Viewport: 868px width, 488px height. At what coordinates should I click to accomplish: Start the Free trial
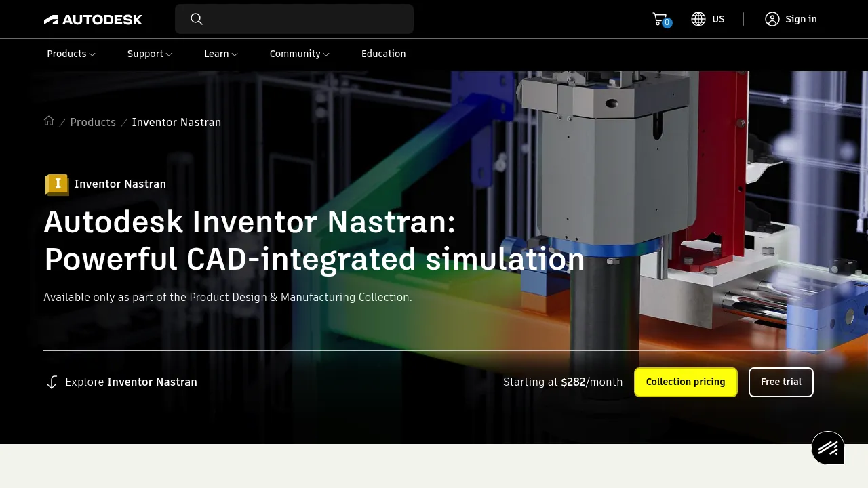point(781,382)
